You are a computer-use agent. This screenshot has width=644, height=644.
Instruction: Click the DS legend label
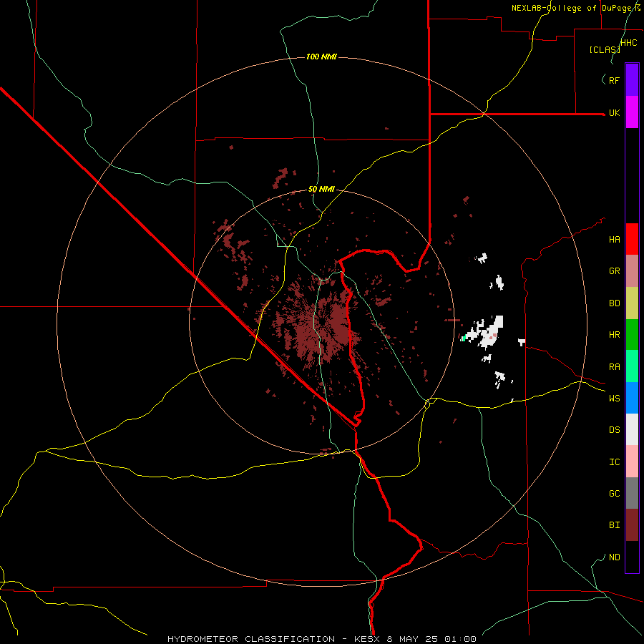pyautogui.click(x=614, y=430)
